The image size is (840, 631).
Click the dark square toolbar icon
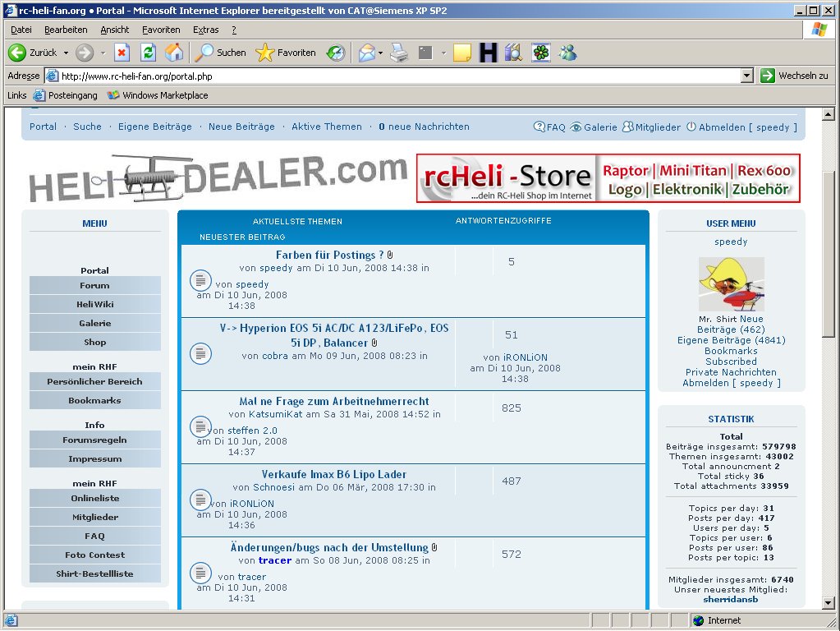pyautogui.click(x=425, y=53)
